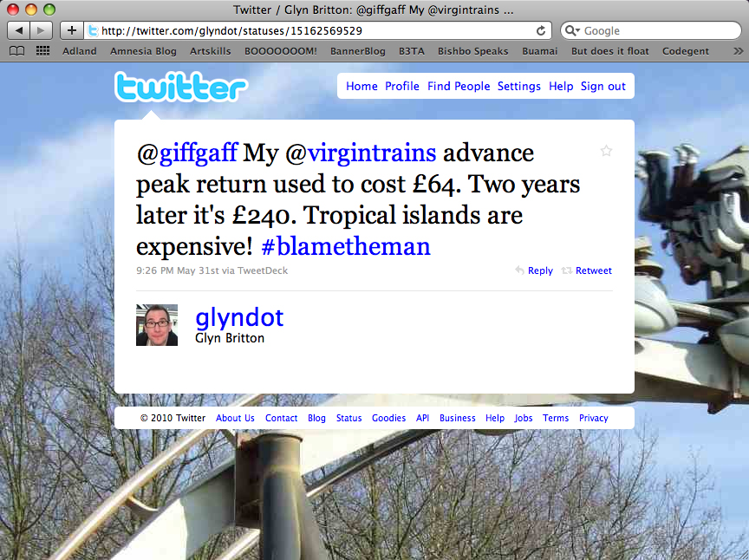The height and width of the screenshot is (560, 749).
Task: Show Top Sites grid icon
Action: pos(43,50)
